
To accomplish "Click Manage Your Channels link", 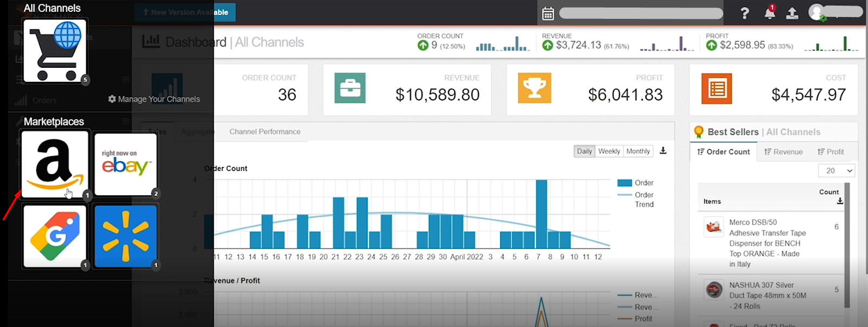I will [154, 99].
